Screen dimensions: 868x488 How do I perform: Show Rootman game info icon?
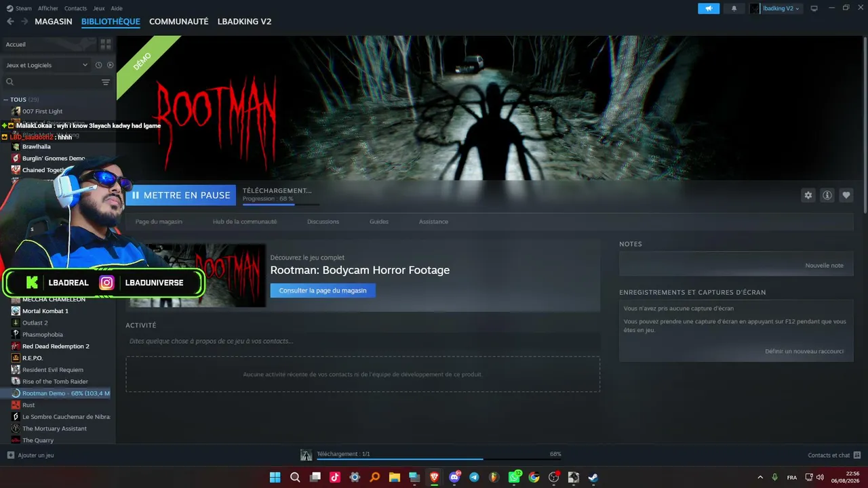click(x=827, y=195)
